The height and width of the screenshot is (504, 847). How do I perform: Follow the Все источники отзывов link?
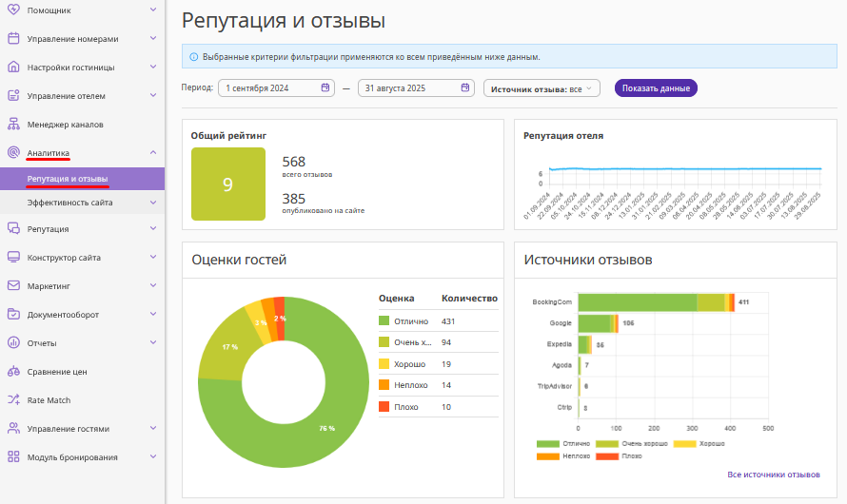click(773, 475)
